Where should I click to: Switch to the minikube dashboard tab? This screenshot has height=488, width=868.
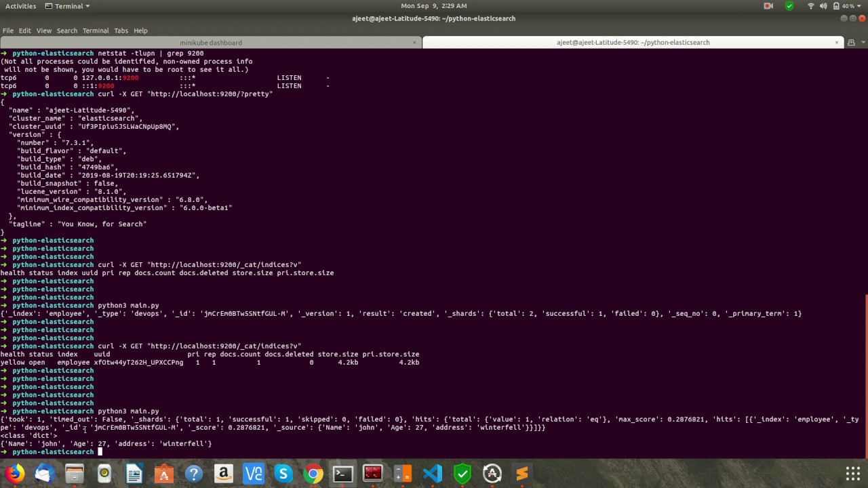coord(210,43)
